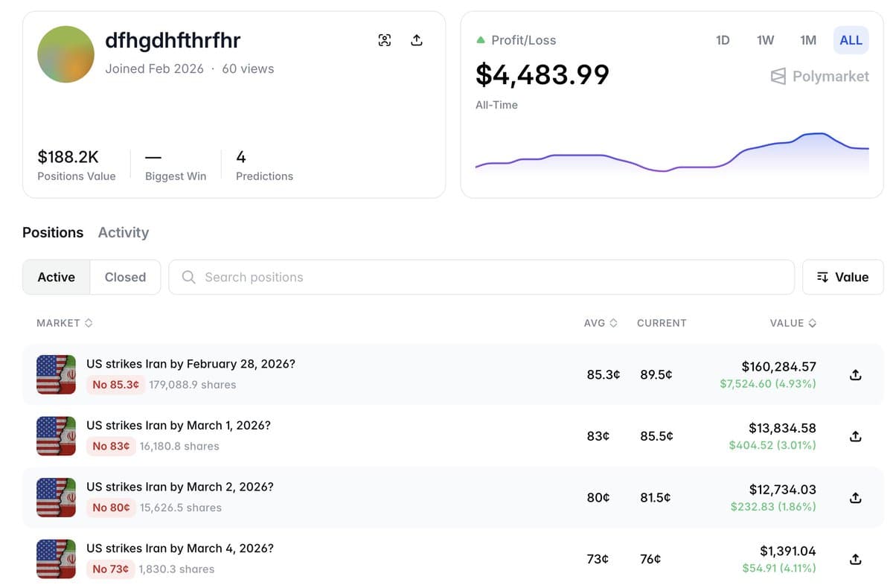
Task: Select the 1D profit timeframe
Action: (722, 40)
